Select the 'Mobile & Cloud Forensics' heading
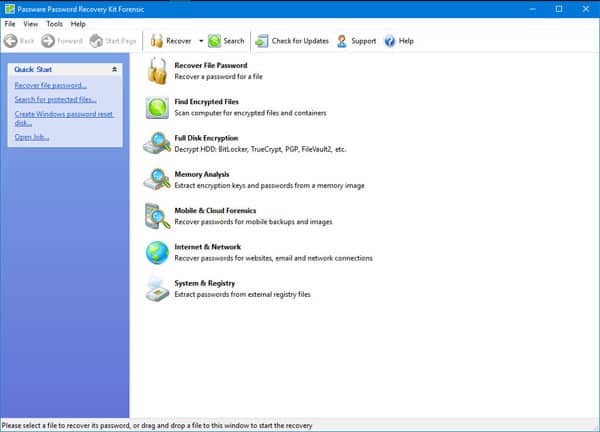 [215, 210]
